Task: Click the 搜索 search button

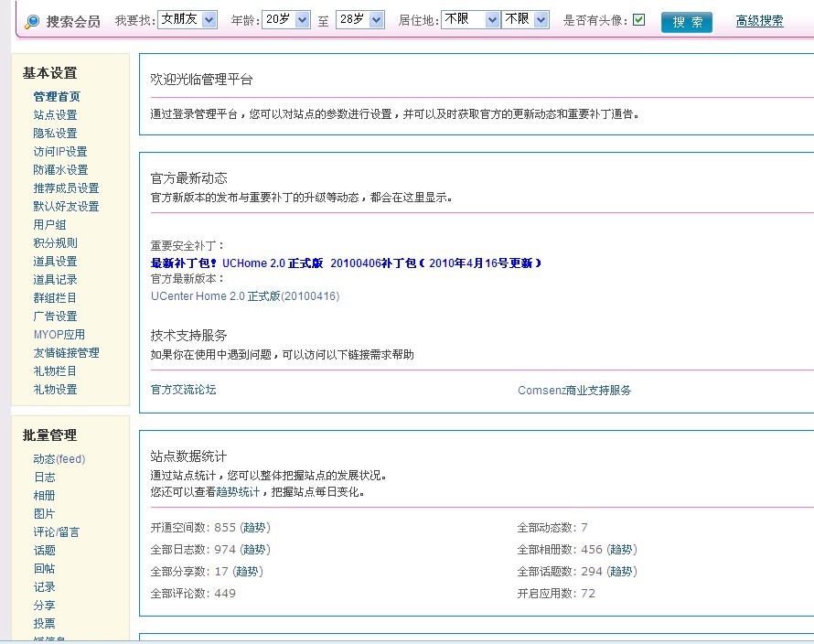Action: point(687,22)
